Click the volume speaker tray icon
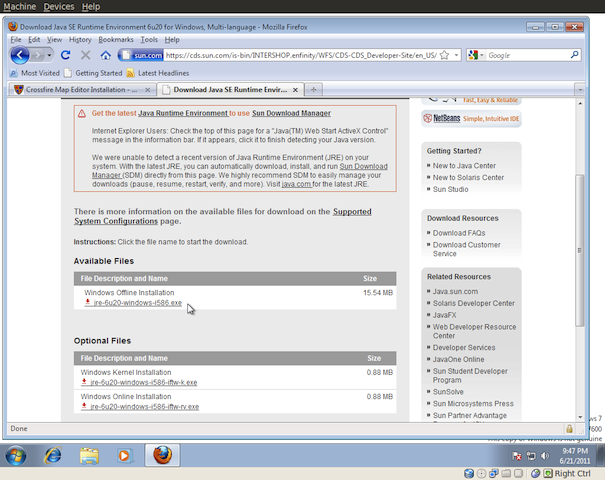Screen dimensions: 605x480 pos(545,456)
